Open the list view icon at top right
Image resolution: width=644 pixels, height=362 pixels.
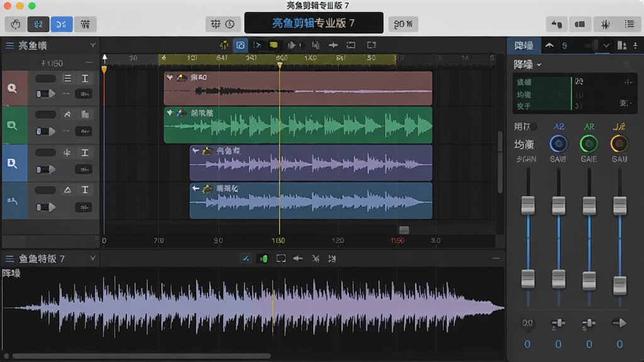(629, 25)
